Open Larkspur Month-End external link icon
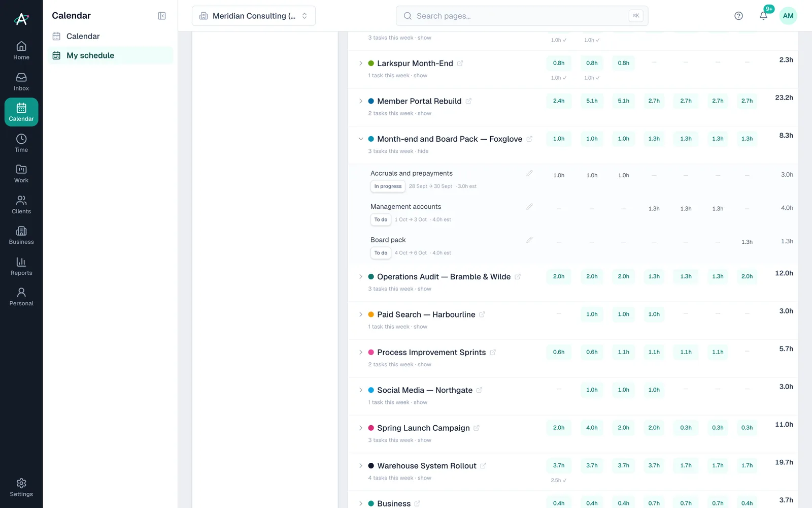This screenshot has height=508, width=812. [x=460, y=63]
